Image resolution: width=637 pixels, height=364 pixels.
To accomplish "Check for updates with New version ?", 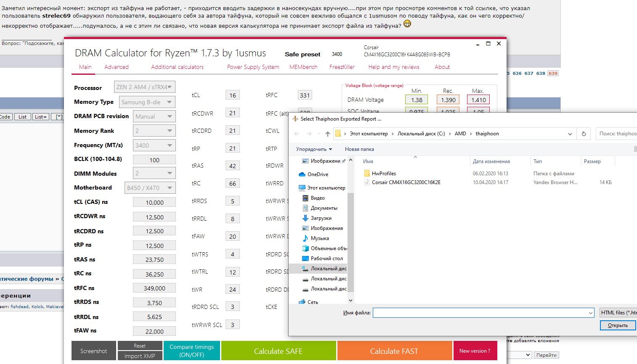I will point(475,351).
